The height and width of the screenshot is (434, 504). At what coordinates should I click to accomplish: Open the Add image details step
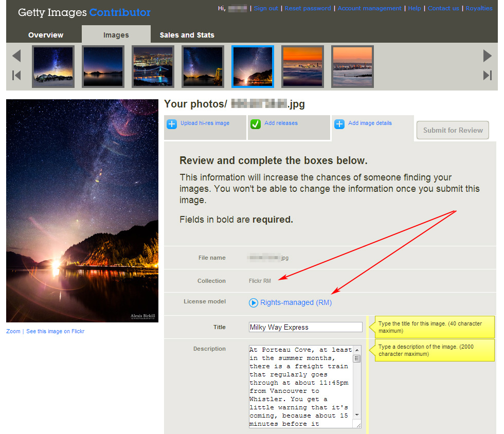coord(370,123)
